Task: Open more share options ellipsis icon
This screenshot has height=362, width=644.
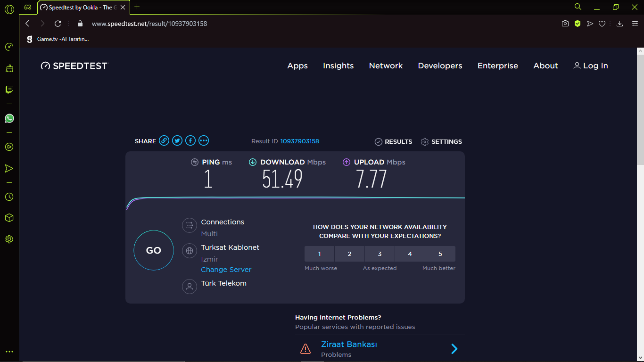Action: [x=204, y=140]
